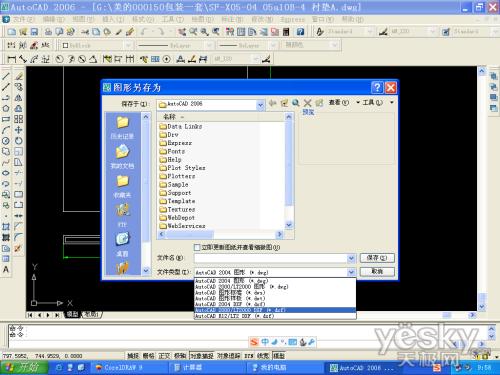
Task: Click the Save disk icon in toolbar
Action: pos(34,32)
